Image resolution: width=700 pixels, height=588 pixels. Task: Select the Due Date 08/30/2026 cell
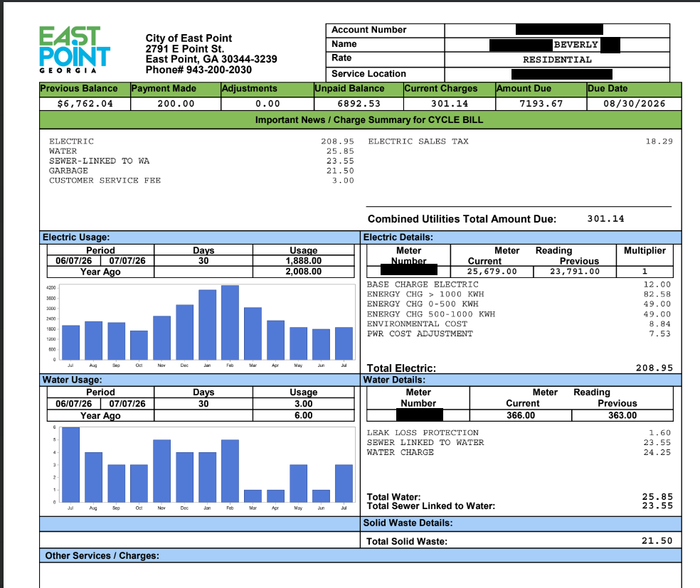(x=634, y=104)
